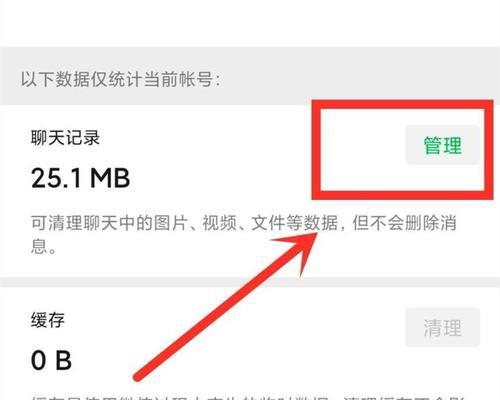This screenshot has width=500, height=400.
Task: Select the 聊天记录 heading
Action: 65,138
